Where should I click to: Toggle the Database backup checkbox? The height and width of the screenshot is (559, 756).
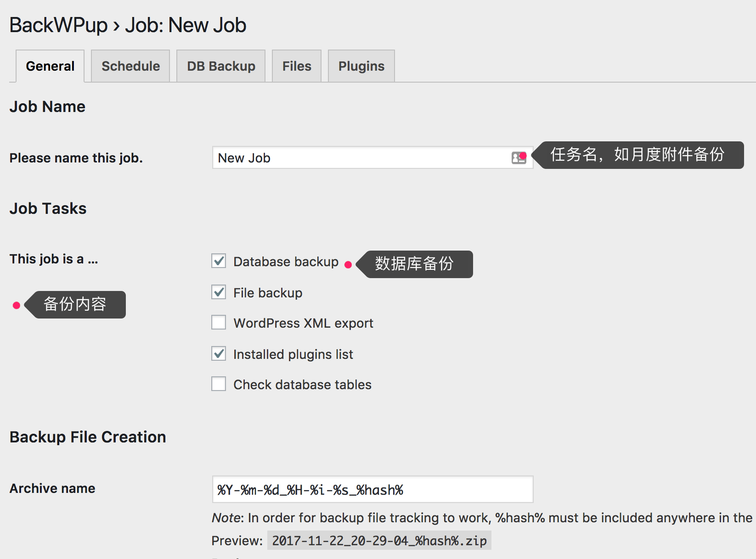click(219, 261)
